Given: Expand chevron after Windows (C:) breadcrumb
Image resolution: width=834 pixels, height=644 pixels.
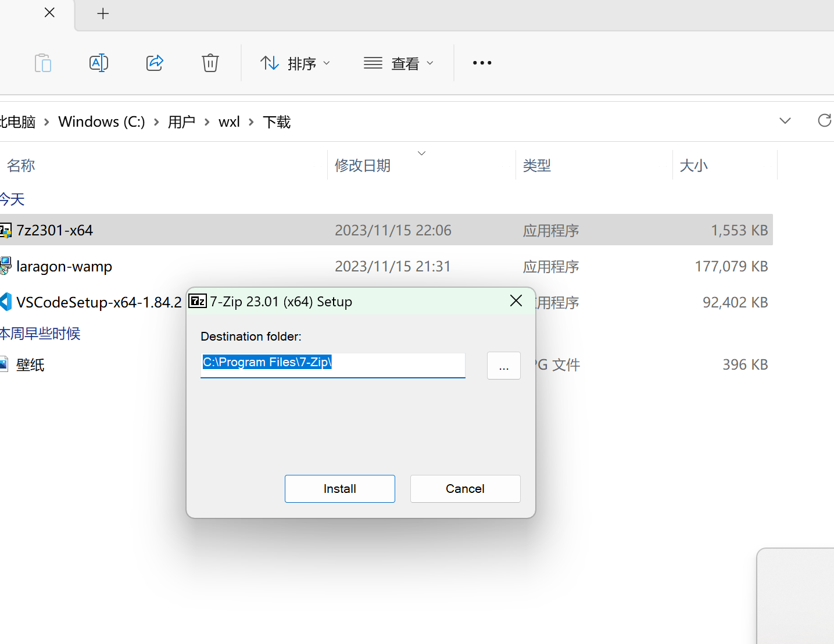Looking at the screenshot, I should point(156,122).
